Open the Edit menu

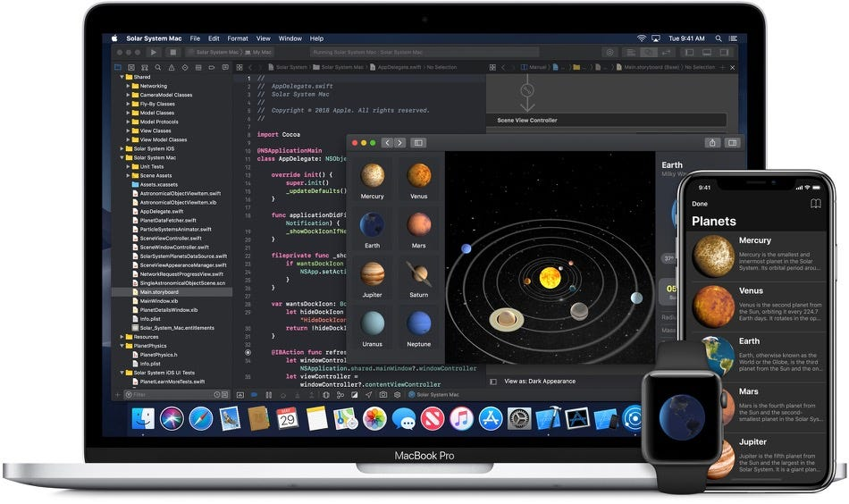click(x=214, y=38)
